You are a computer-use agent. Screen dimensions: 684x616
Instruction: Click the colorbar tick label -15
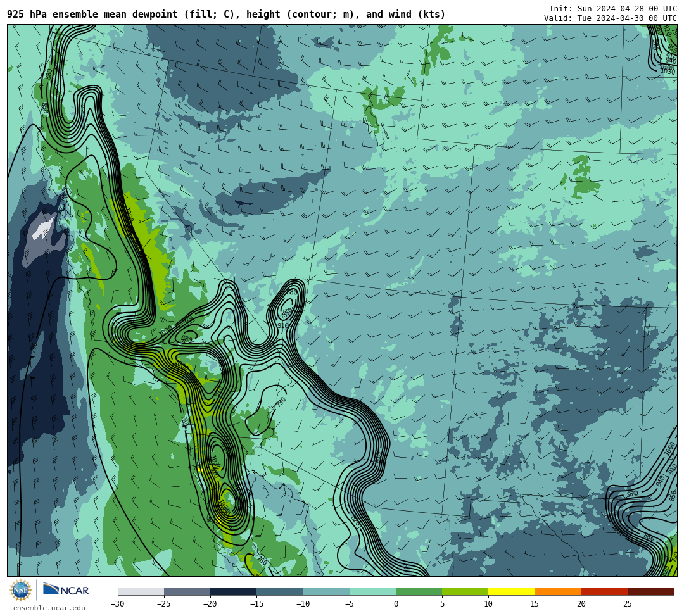click(x=256, y=604)
